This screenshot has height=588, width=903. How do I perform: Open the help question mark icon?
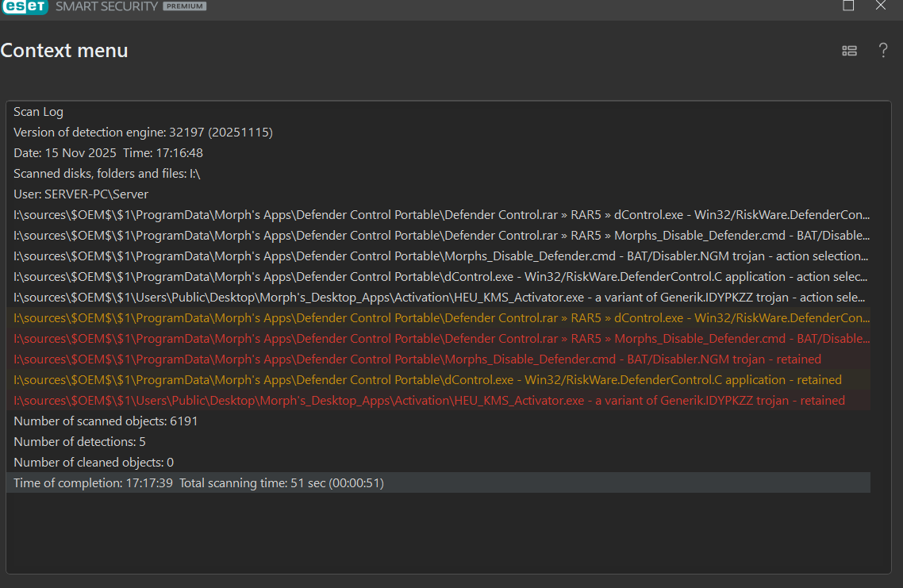882,51
